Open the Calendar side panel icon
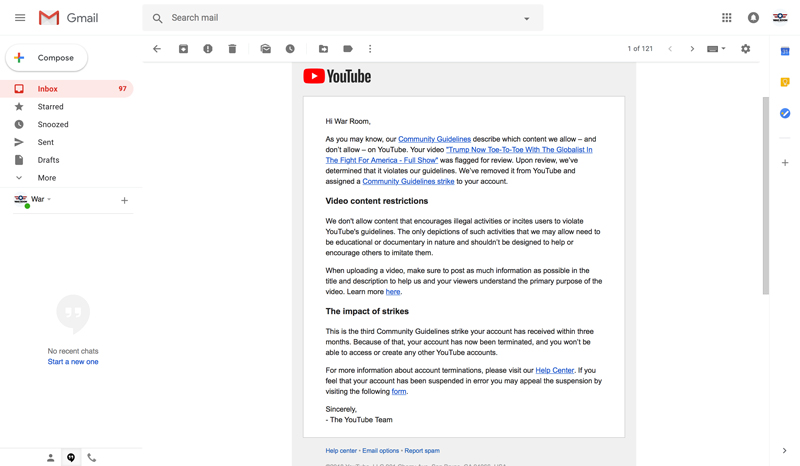This screenshot has width=800, height=466. pos(785,51)
